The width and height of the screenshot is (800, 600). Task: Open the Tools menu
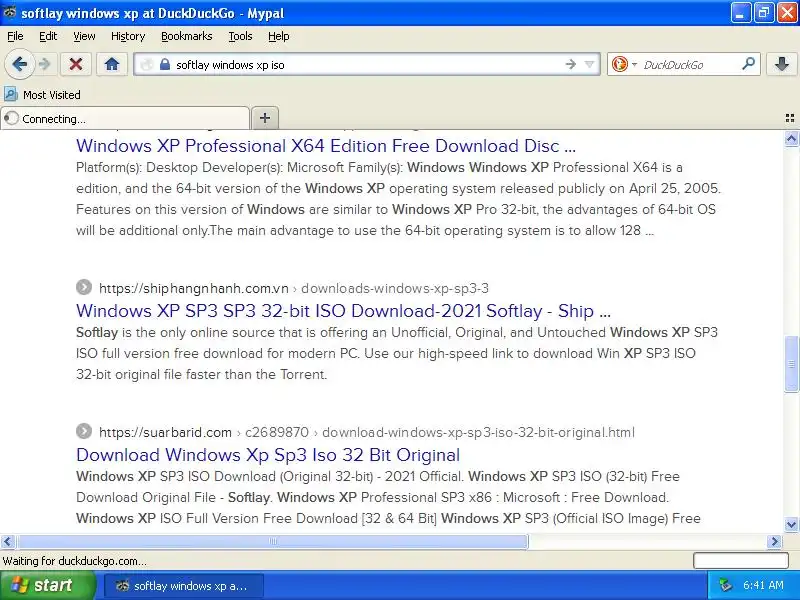240,36
